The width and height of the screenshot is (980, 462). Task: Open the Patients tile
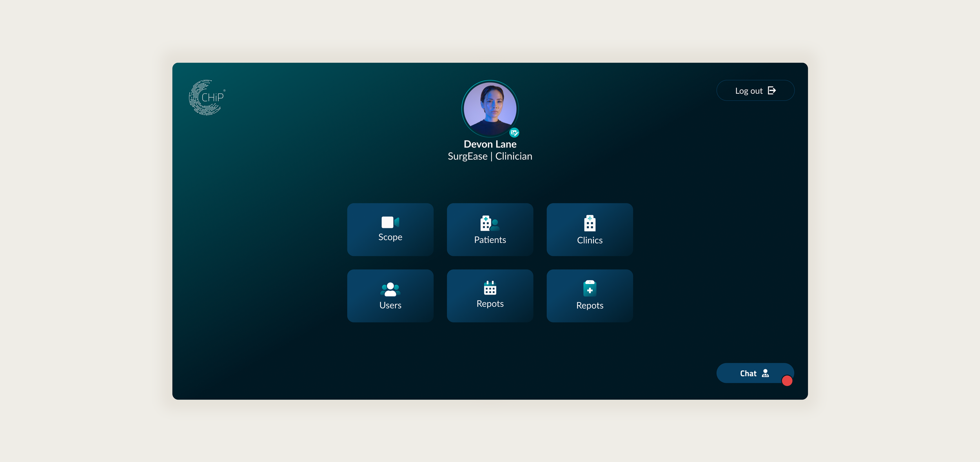coord(490,229)
